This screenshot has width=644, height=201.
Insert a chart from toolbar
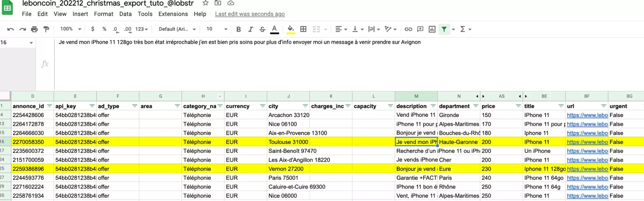(x=432, y=29)
